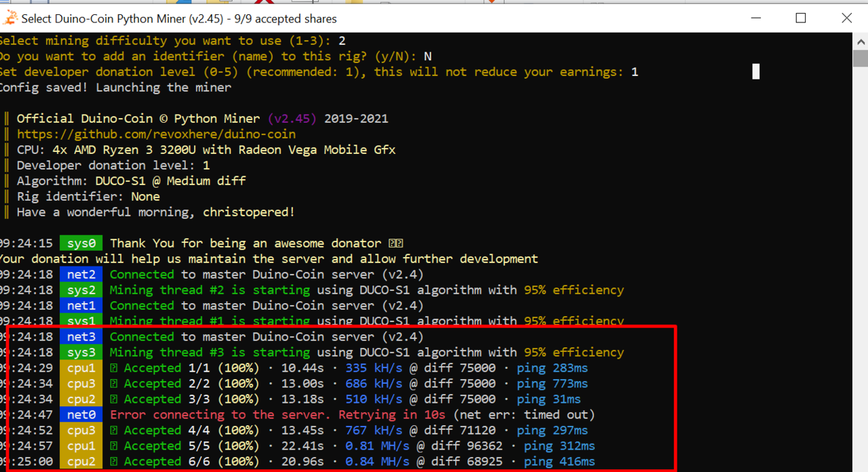Viewport: 868px width, 472px height.
Task: Click the 'diff 68925' value
Action: [467, 462]
